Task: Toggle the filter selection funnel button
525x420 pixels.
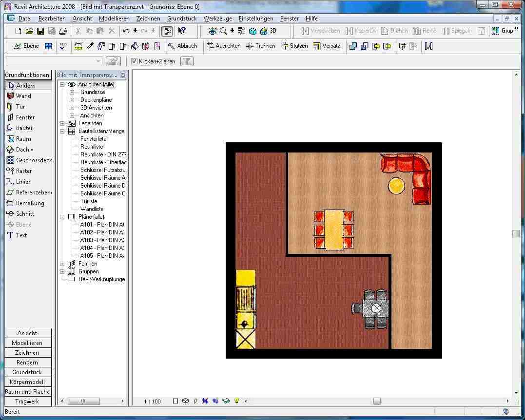Action: (x=187, y=61)
